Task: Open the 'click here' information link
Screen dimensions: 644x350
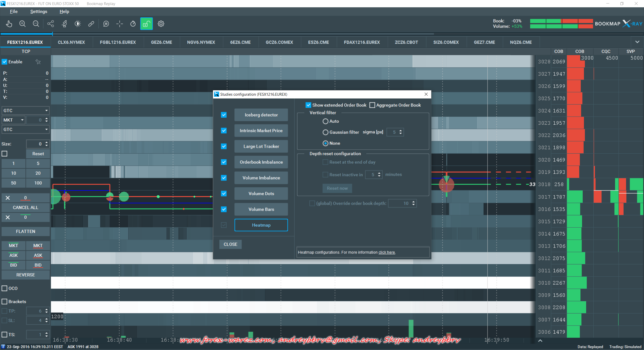Action: (387, 253)
